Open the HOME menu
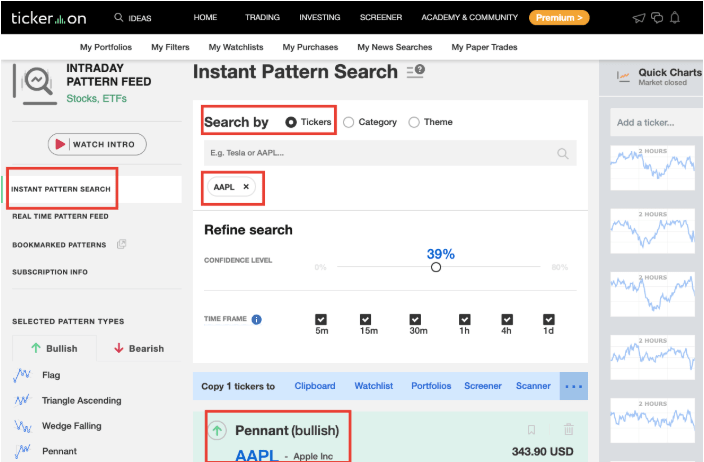 pyautogui.click(x=205, y=18)
